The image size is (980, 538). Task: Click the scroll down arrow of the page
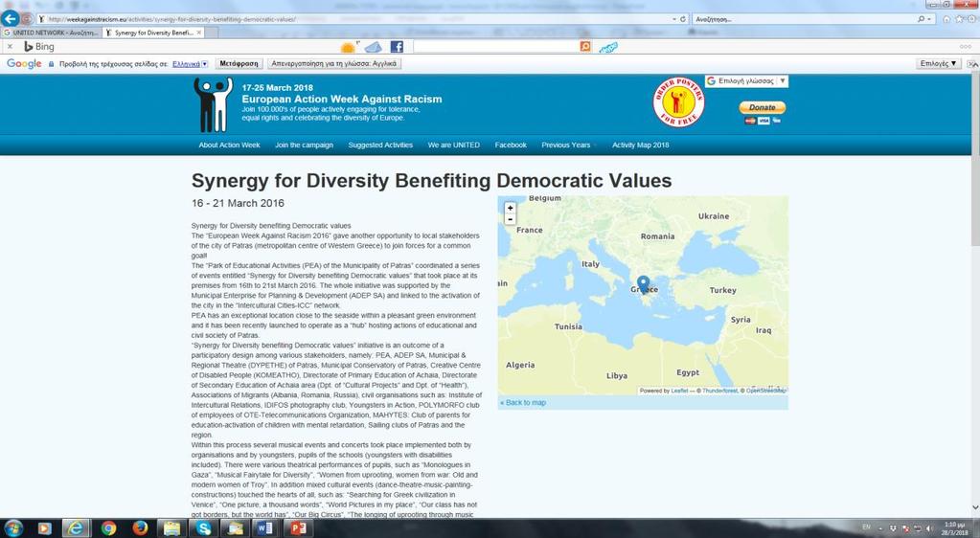975,507
